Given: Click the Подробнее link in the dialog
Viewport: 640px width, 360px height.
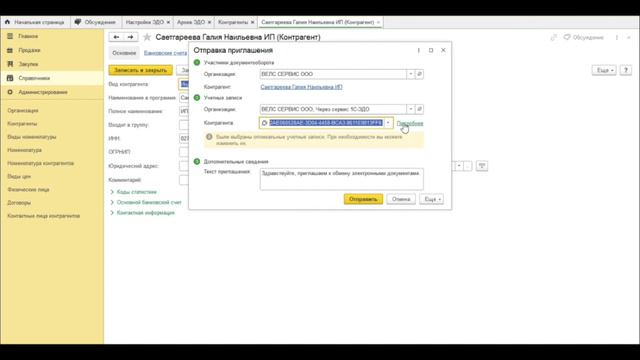Looking at the screenshot, I should point(410,123).
